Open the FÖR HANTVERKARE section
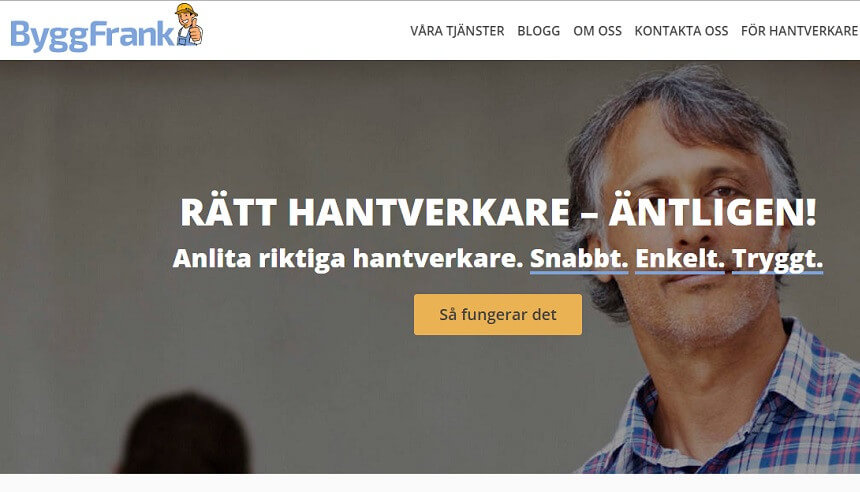This screenshot has width=860, height=492. pyautogui.click(x=800, y=31)
